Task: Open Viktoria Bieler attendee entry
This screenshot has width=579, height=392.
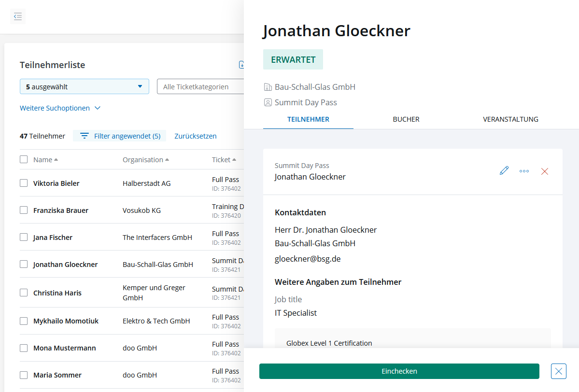Action: point(56,183)
